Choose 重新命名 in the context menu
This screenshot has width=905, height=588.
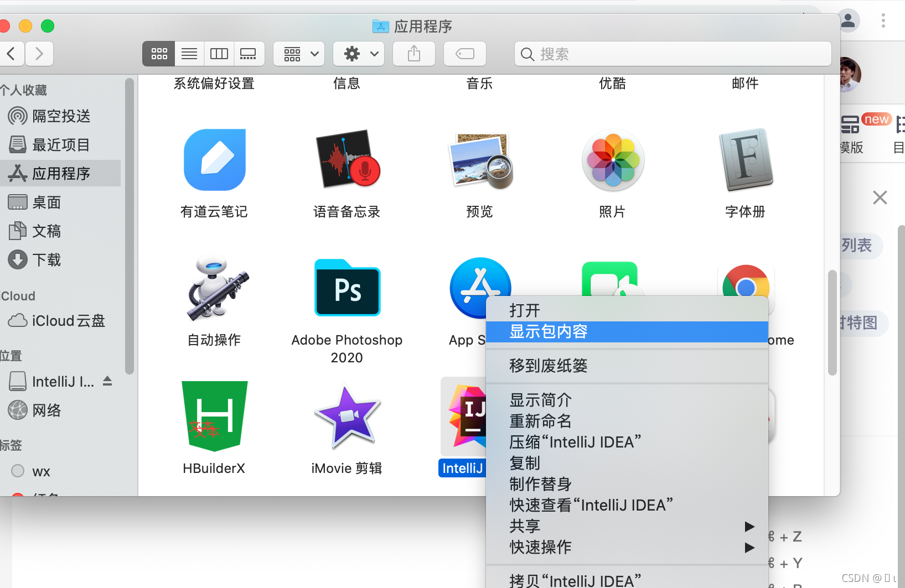coord(627,421)
